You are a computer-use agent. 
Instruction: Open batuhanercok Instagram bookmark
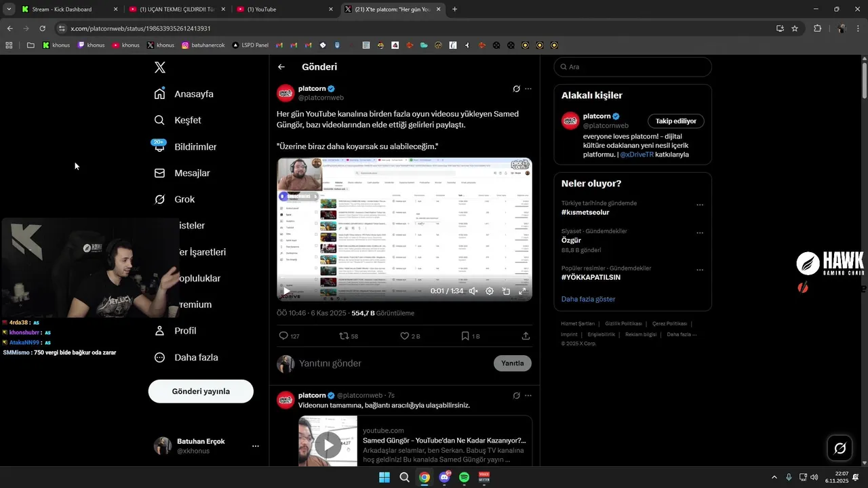coord(204,45)
